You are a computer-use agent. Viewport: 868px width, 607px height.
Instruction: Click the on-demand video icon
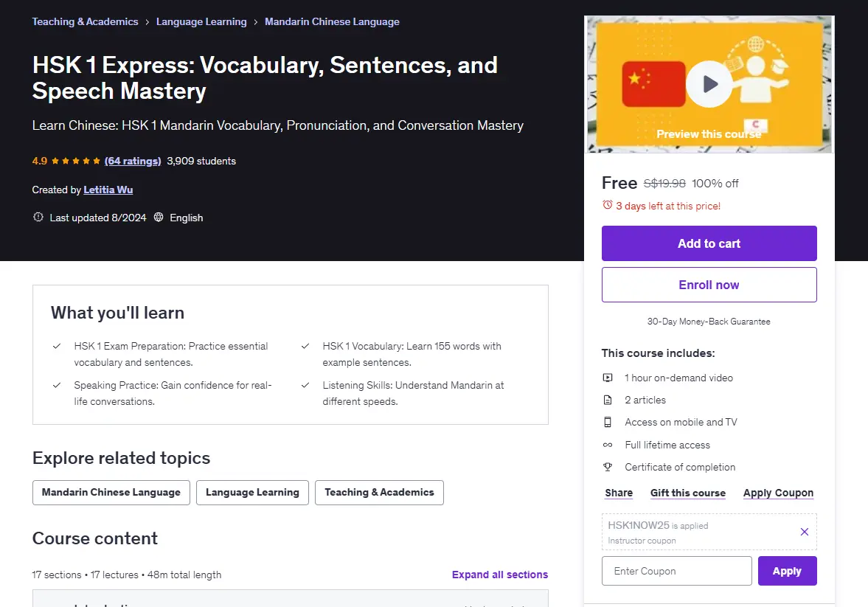tap(607, 378)
